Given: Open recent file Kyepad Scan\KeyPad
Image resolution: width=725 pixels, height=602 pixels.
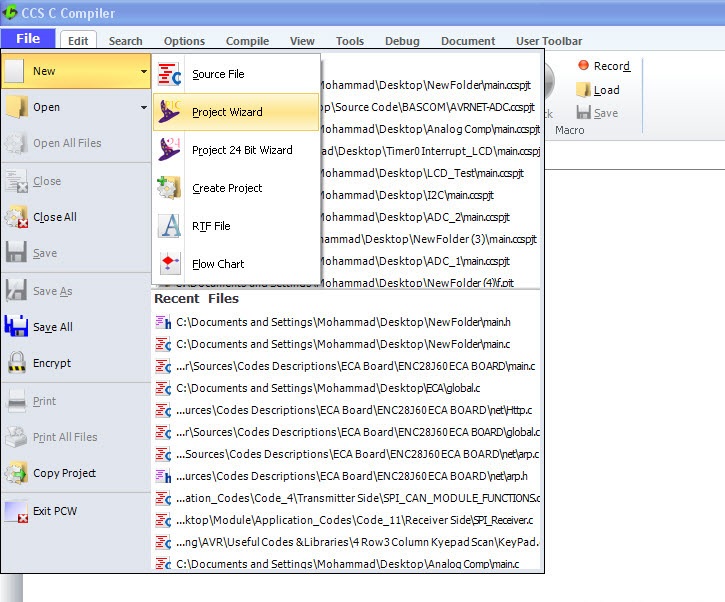Looking at the screenshot, I should click(347, 542).
